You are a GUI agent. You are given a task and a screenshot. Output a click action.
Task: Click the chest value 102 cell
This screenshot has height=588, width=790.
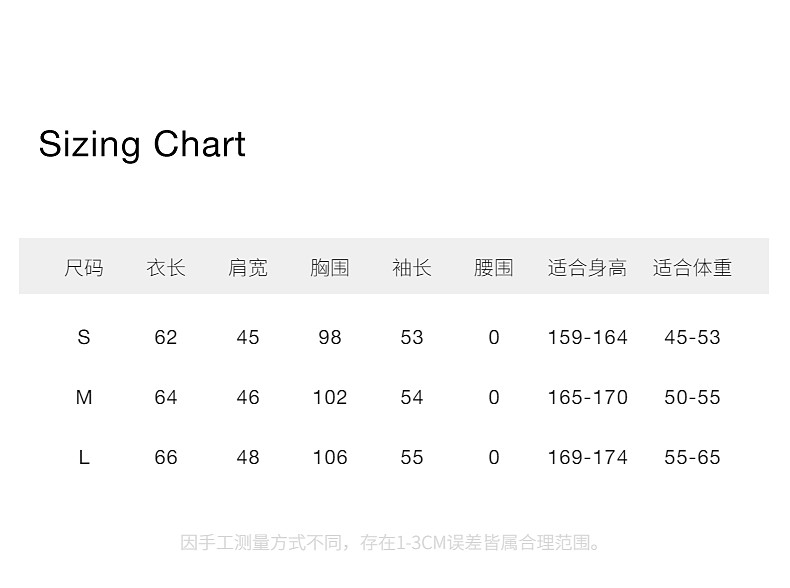(x=330, y=398)
